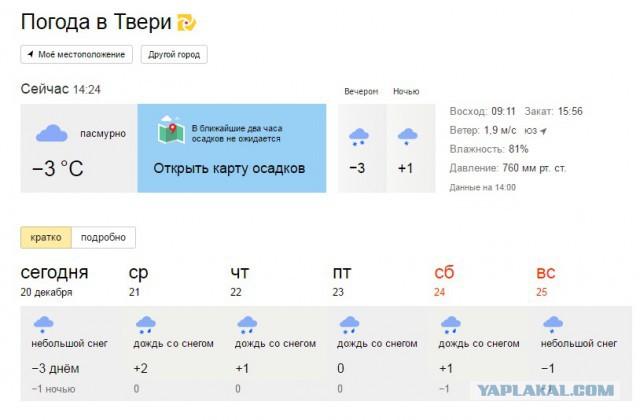
Task: Click the Моё местоположение button
Action: (x=77, y=54)
